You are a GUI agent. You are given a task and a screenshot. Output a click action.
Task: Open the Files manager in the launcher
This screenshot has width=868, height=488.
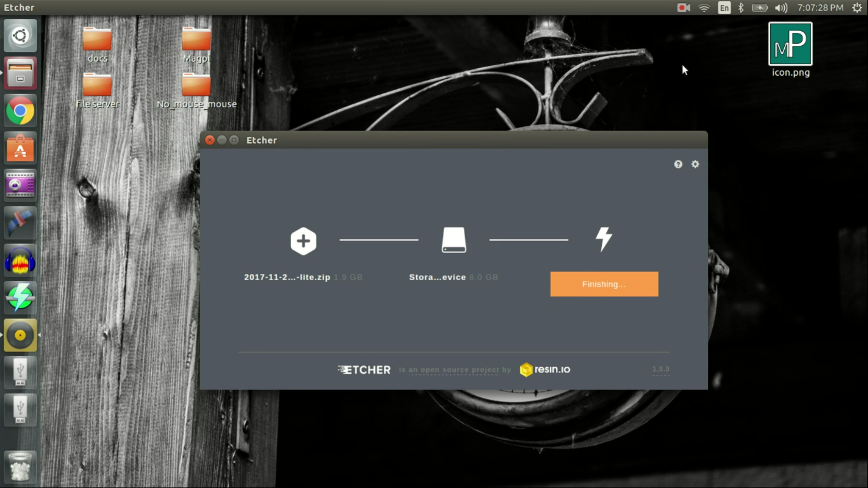[20, 73]
